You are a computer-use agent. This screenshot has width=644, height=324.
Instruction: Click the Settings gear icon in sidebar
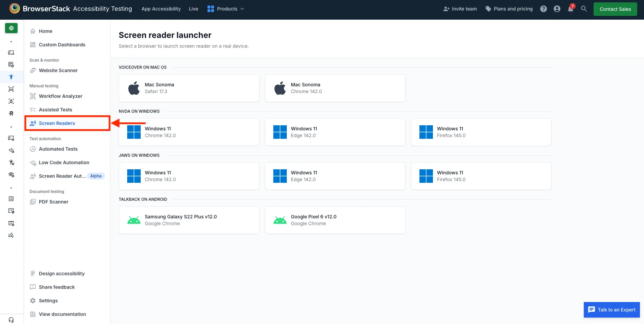32,301
